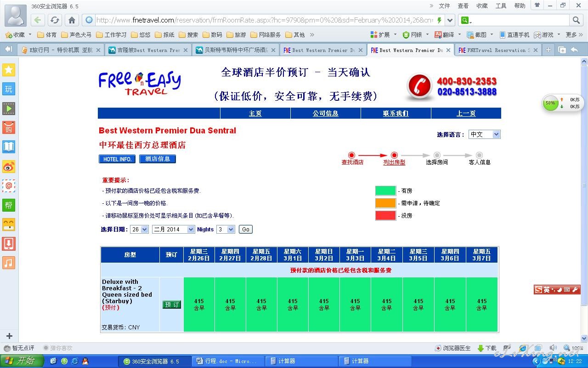Open 体育 bookmarks folder
This screenshot has width=588, height=368.
coord(47,34)
